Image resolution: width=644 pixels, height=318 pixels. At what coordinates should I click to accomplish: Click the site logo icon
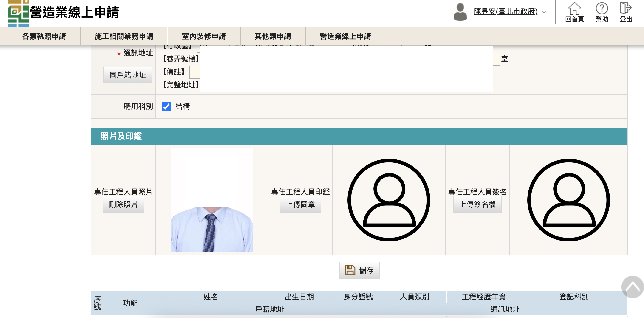[x=18, y=13]
